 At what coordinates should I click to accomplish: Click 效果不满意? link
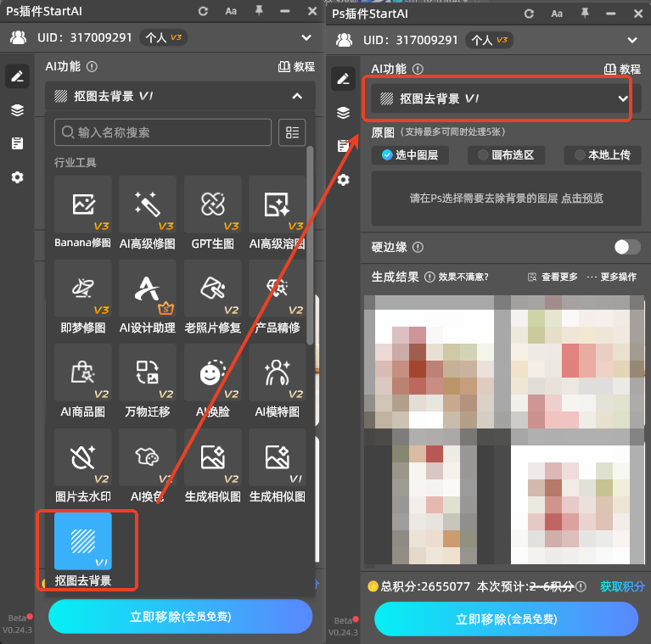point(463,277)
